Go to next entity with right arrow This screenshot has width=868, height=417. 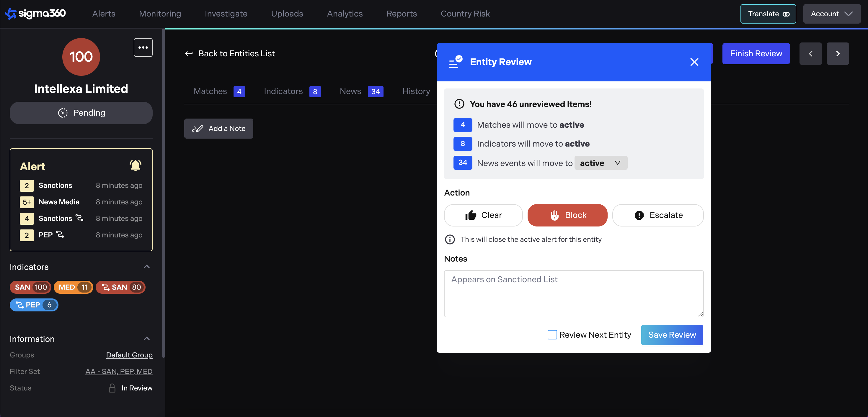point(837,53)
